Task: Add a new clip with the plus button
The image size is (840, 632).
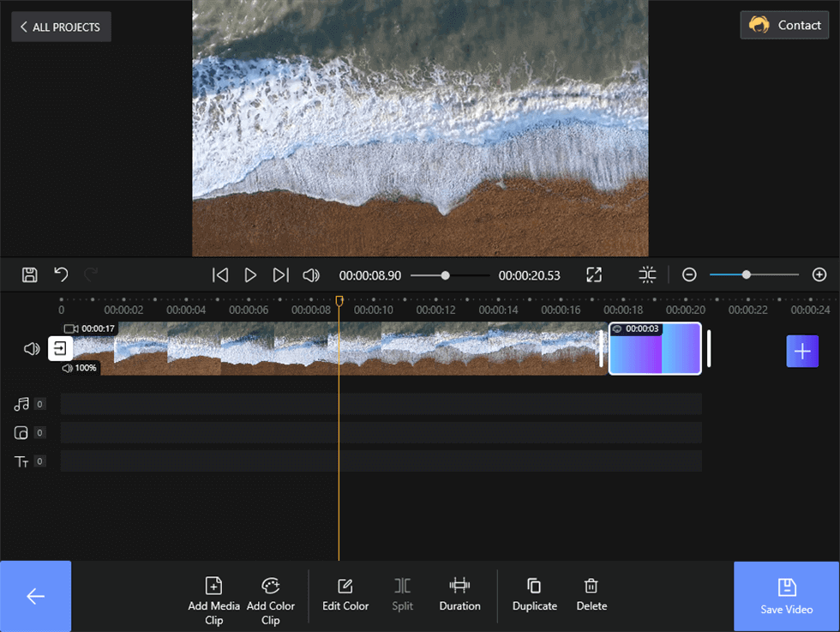Action: click(802, 351)
